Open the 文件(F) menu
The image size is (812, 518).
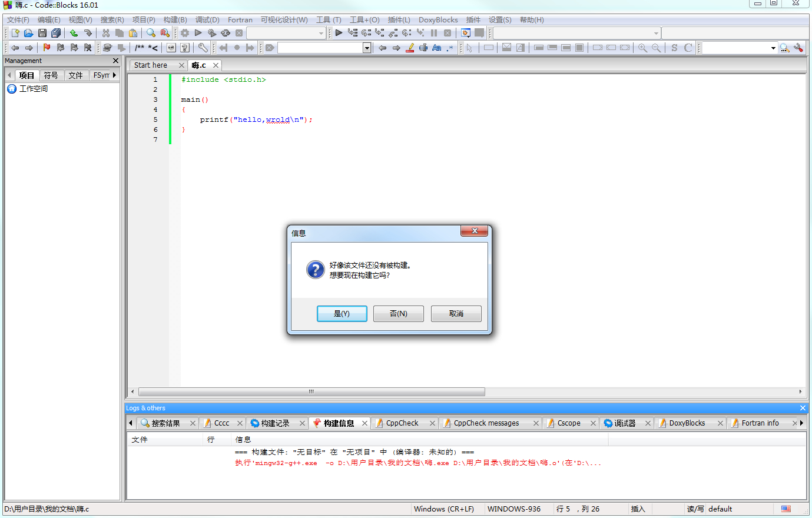[x=18, y=20]
